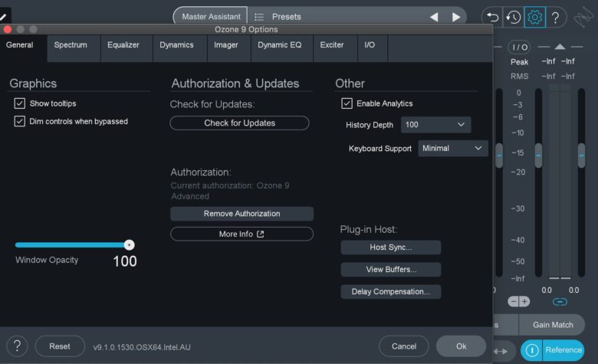Go to previous preset arrow
This screenshot has height=364, width=598.
434,17
